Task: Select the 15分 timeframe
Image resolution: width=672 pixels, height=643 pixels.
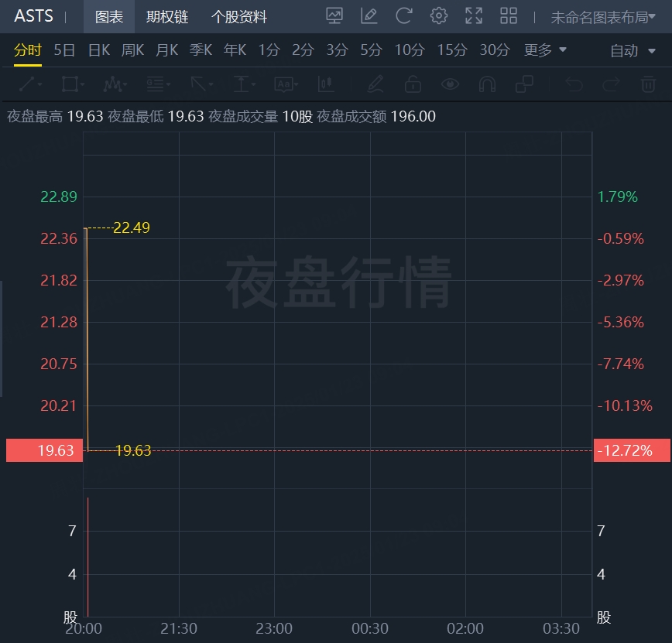Action: click(x=451, y=50)
